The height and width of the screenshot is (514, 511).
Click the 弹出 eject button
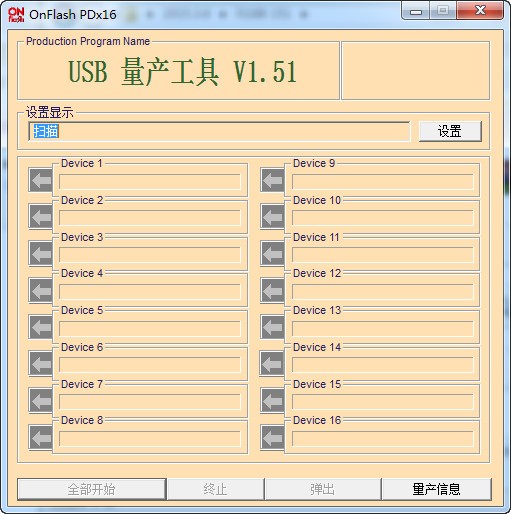click(x=323, y=489)
